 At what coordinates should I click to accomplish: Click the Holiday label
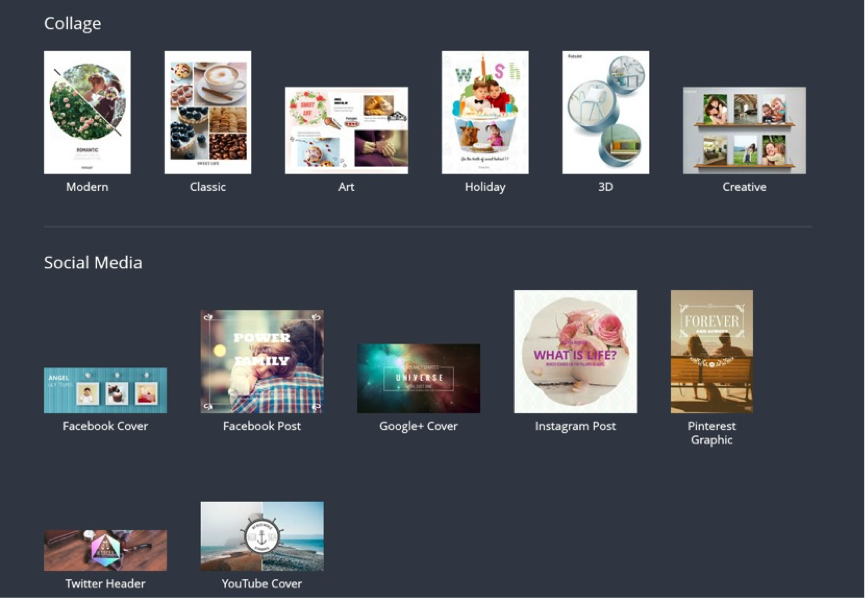click(485, 187)
